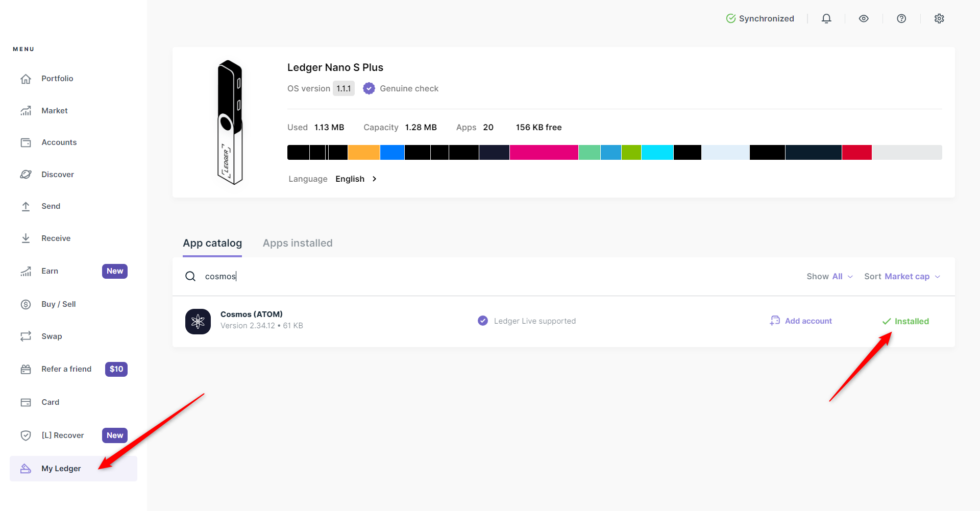Open settings gear icon
Viewport: 980px width, 511px height.
(939, 18)
